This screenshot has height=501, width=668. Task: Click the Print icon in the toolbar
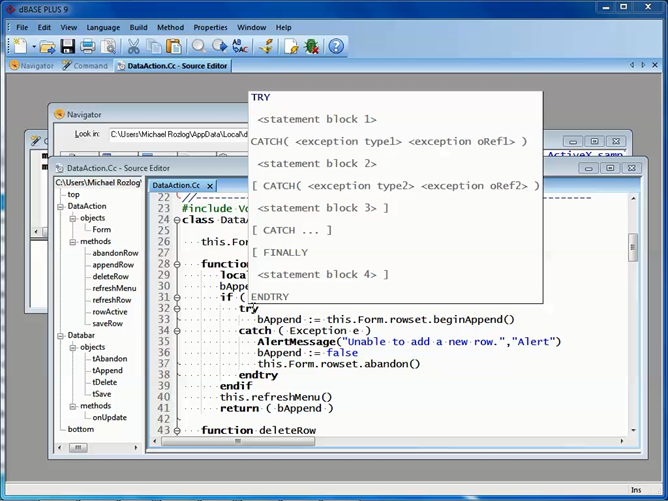click(x=88, y=46)
